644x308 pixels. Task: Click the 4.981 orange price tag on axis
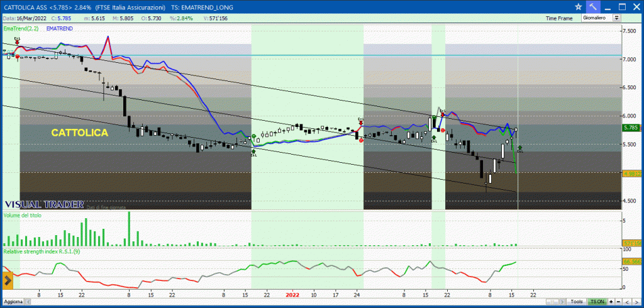click(632, 174)
